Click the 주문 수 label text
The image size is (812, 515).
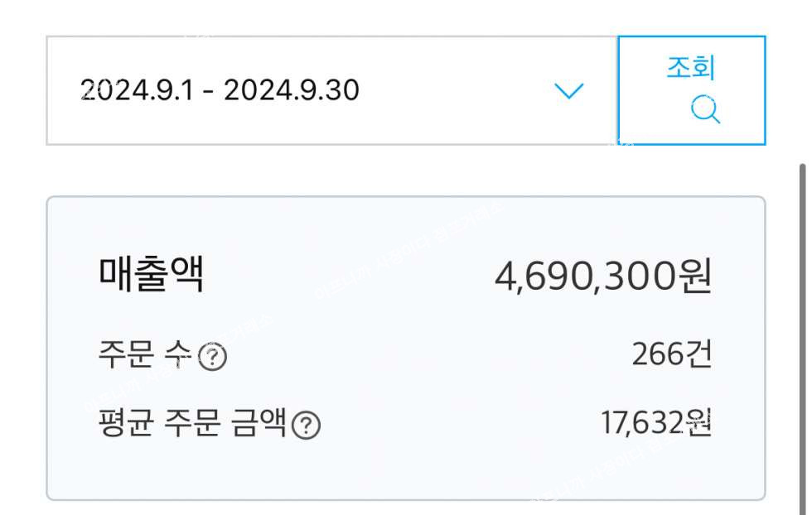(145, 354)
